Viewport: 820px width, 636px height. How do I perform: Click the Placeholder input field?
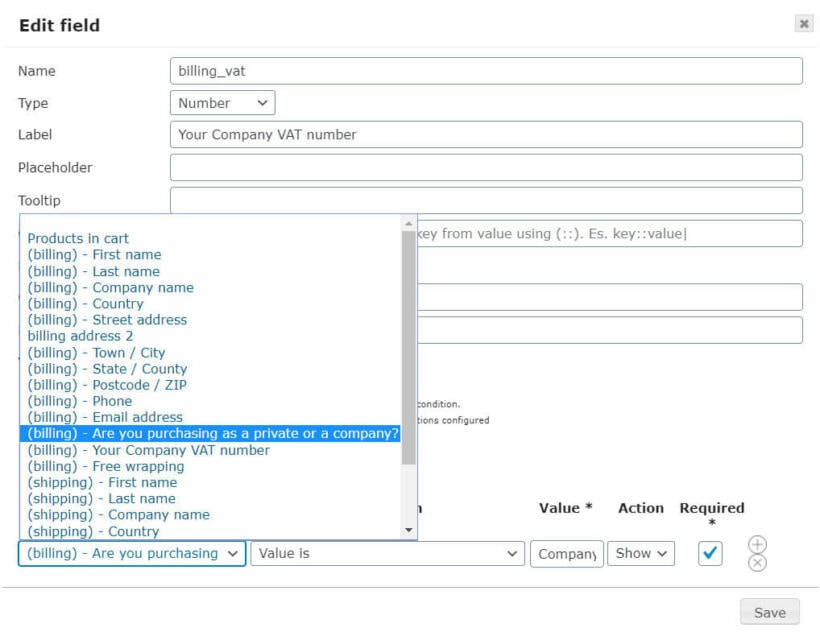pos(487,167)
